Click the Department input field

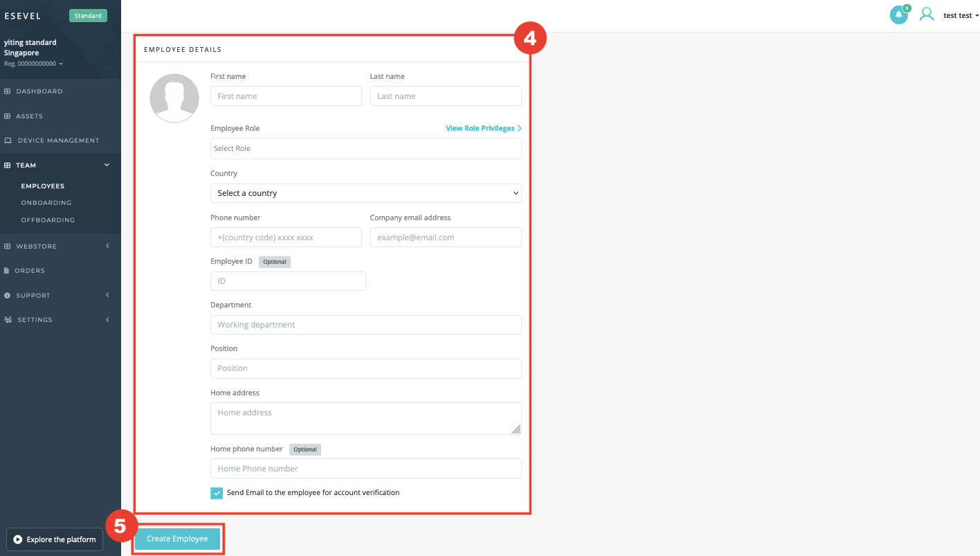point(366,325)
